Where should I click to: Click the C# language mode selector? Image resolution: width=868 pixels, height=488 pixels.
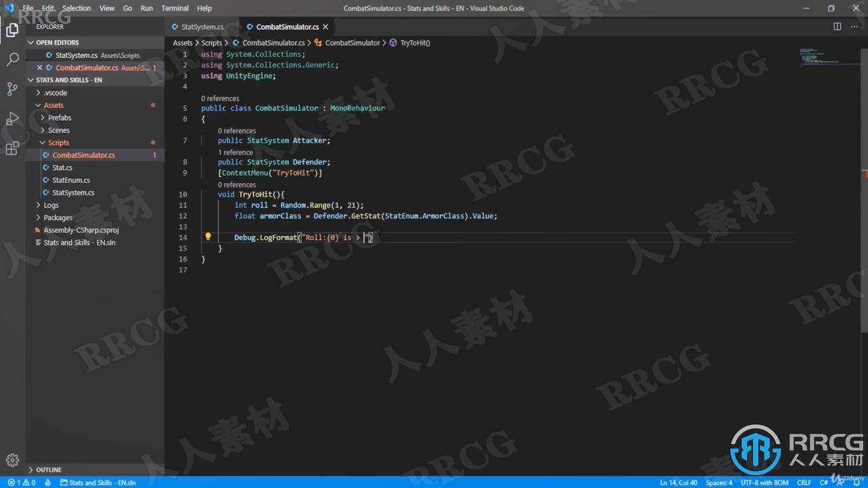click(824, 483)
